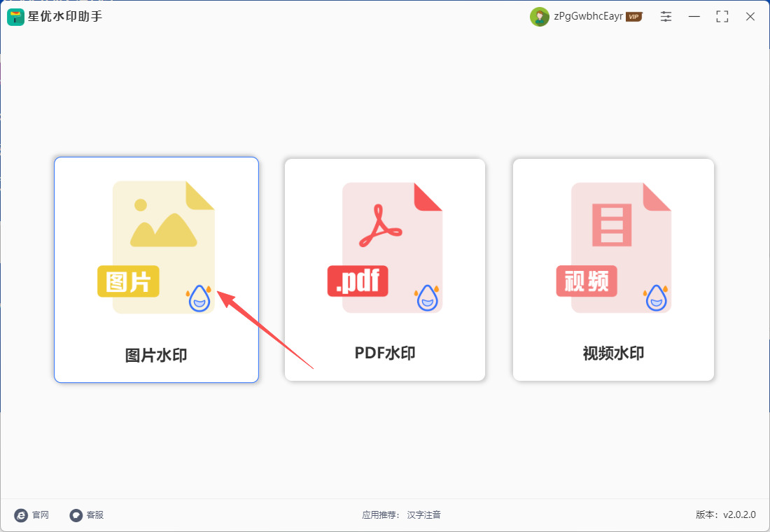Click the 应用推荐 label
The height and width of the screenshot is (532, 770).
pyautogui.click(x=380, y=514)
